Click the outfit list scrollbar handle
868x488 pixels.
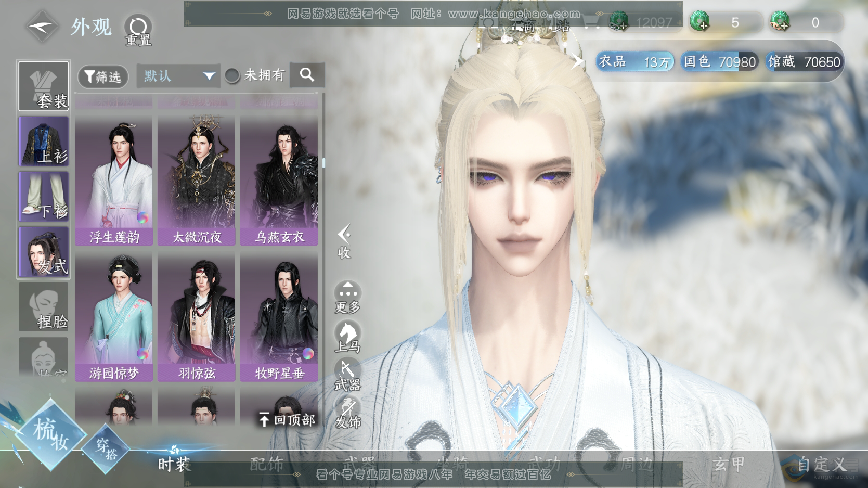pyautogui.click(x=323, y=163)
